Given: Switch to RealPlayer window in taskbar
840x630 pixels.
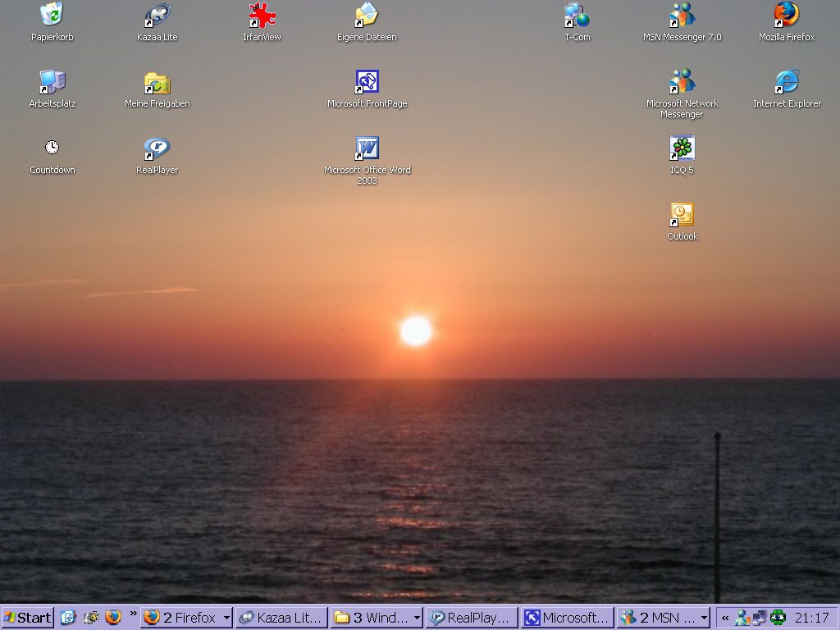Looking at the screenshot, I should click(472, 618).
